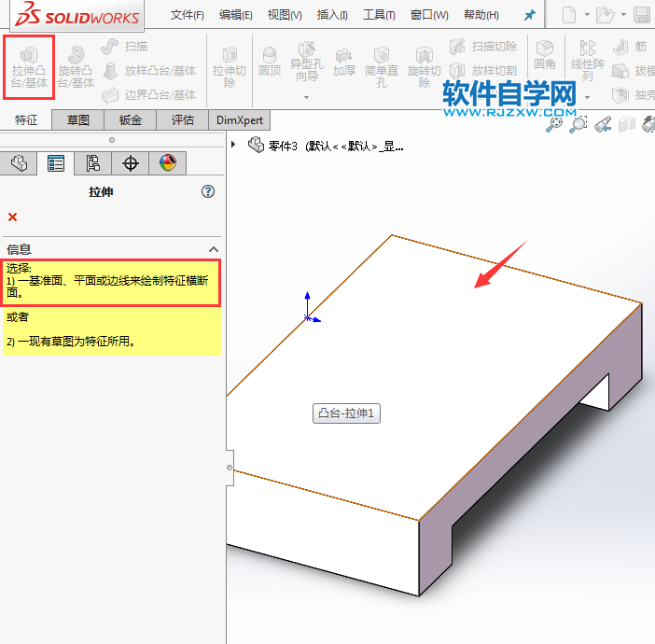Image resolution: width=655 pixels, height=644 pixels.
Task: Open the DisplayManager color sphere tab
Action: tap(167, 163)
